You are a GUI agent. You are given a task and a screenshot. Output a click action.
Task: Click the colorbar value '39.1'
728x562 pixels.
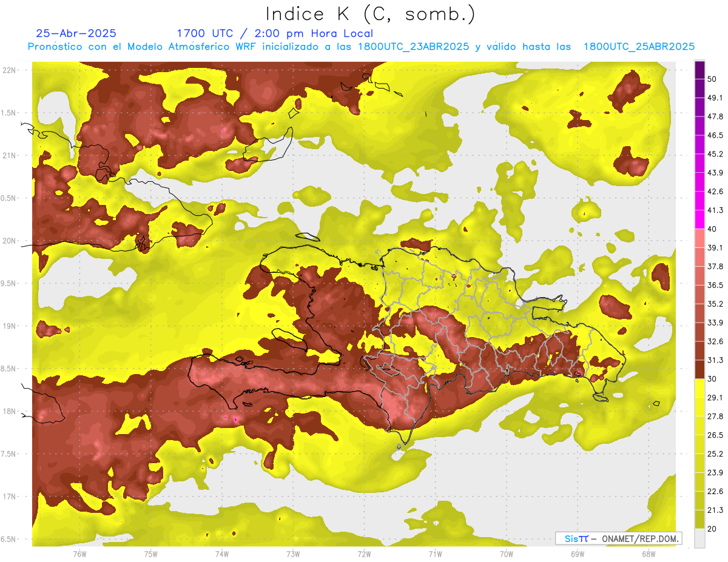click(x=715, y=248)
